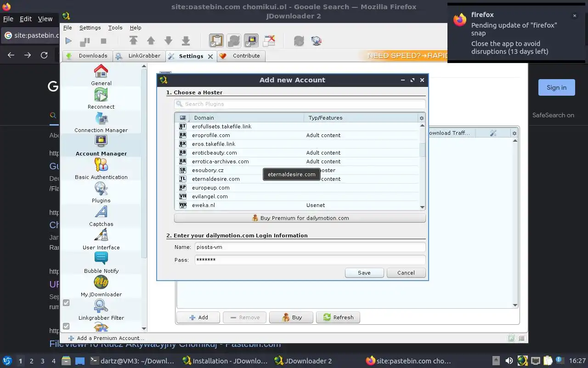Click Buy button in Account Manager
The width and height of the screenshot is (588, 368).
click(291, 317)
